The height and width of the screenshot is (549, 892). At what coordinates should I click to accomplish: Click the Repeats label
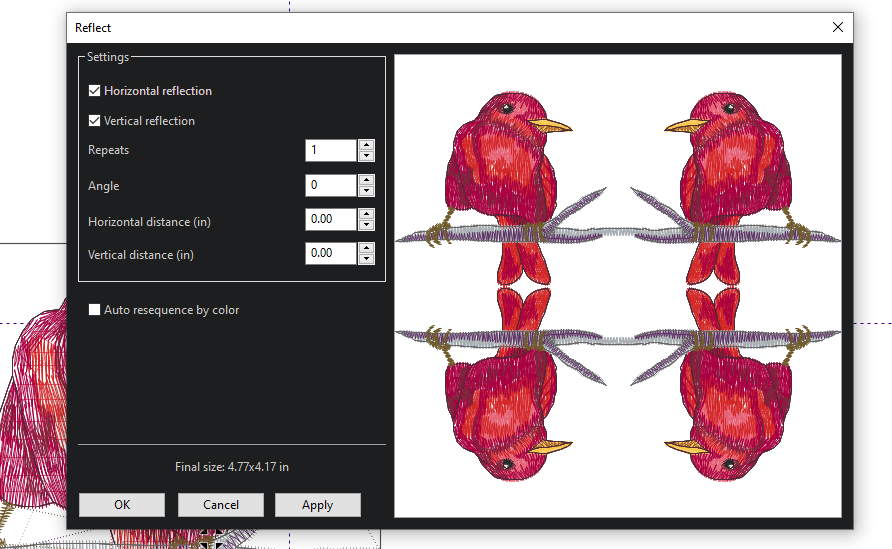coord(108,150)
